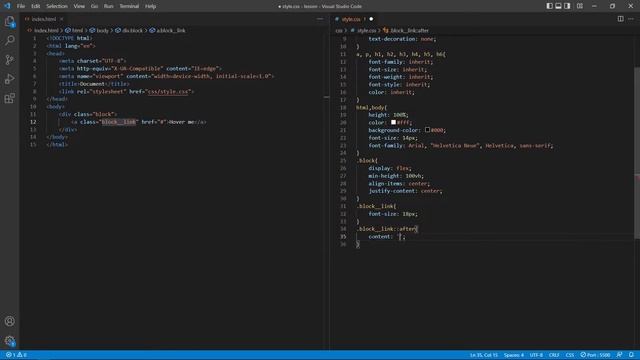The image size is (640, 360).
Task: Toggle the secondary side bar layout icon
Action: pos(567,6)
